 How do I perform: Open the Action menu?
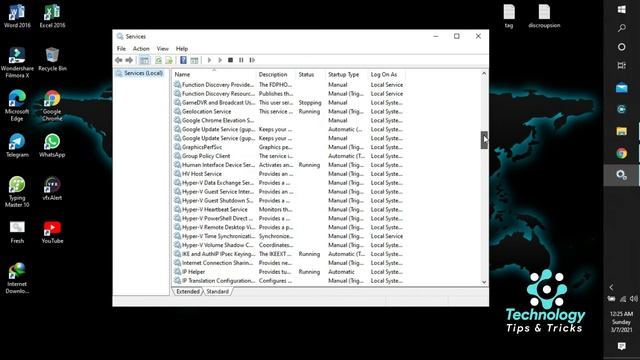(x=141, y=49)
